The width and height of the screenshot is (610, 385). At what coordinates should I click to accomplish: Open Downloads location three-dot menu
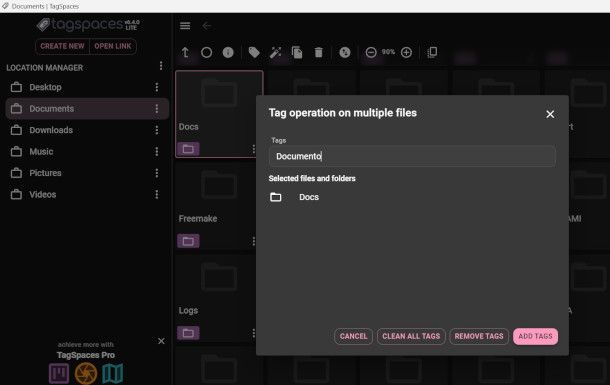tap(157, 130)
